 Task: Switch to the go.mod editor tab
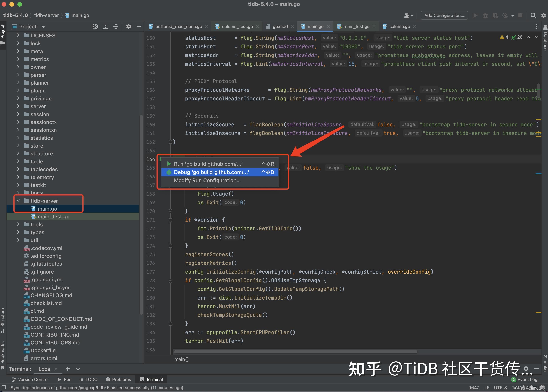pyautogui.click(x=280, y=26)
